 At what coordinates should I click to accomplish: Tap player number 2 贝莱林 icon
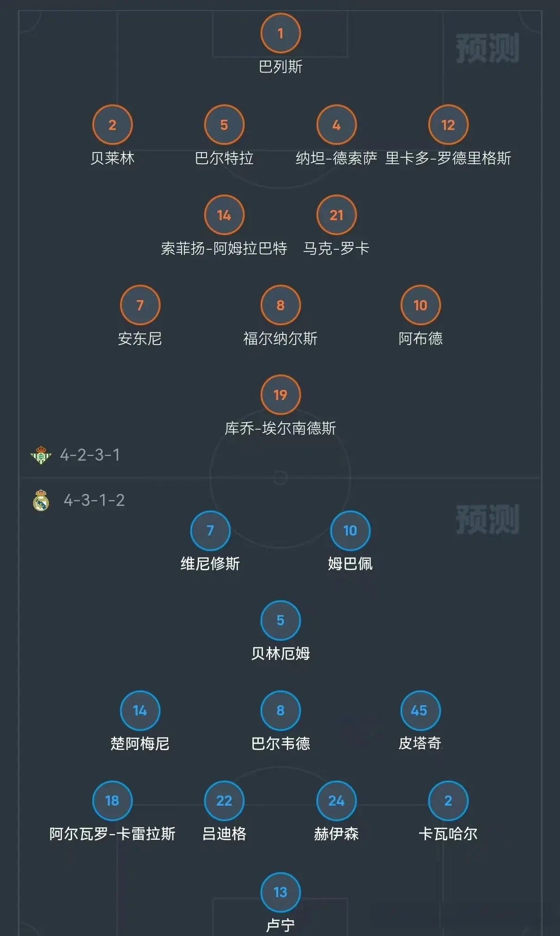coord(112,125)
